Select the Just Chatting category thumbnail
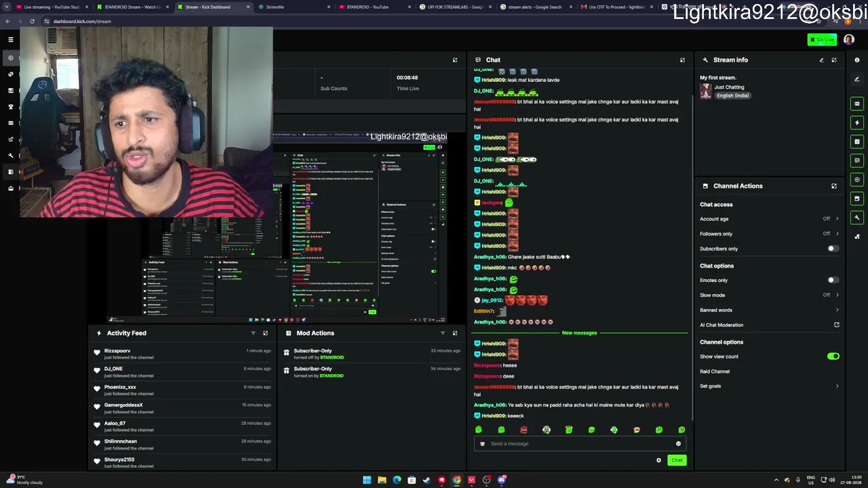868x488 pixels. pyautogui.click(x=706, y=91)
